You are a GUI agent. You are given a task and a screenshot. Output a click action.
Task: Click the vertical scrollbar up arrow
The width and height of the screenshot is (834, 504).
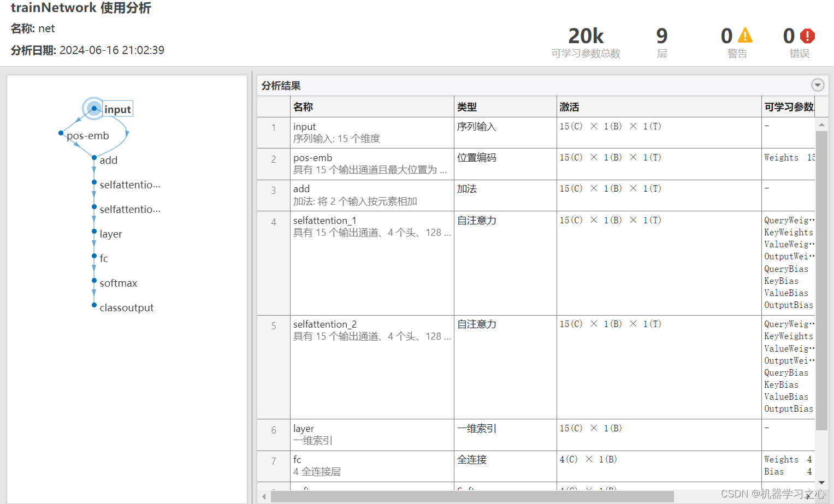821,125
